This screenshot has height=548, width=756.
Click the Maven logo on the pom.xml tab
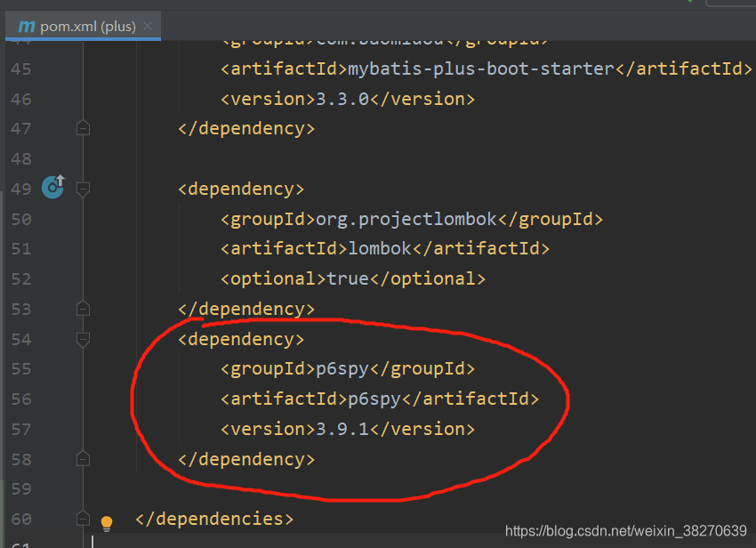(27, 27)
